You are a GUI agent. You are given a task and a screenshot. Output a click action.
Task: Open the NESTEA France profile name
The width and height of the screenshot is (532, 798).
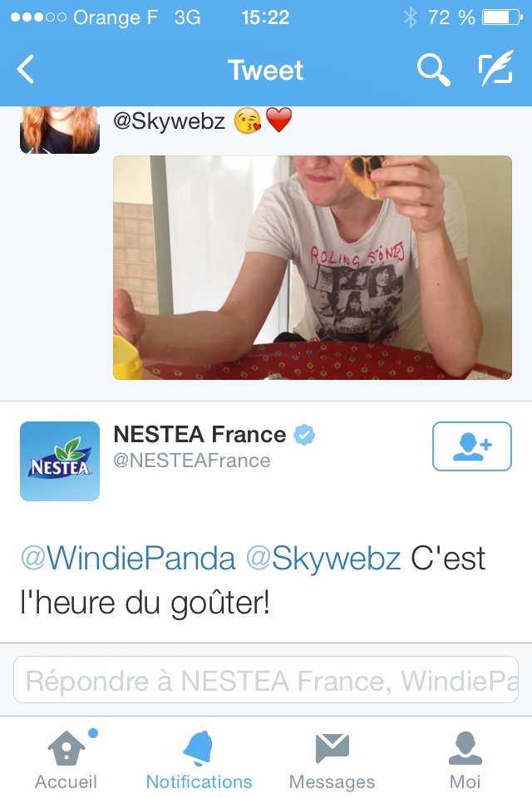tap(199, 435)
